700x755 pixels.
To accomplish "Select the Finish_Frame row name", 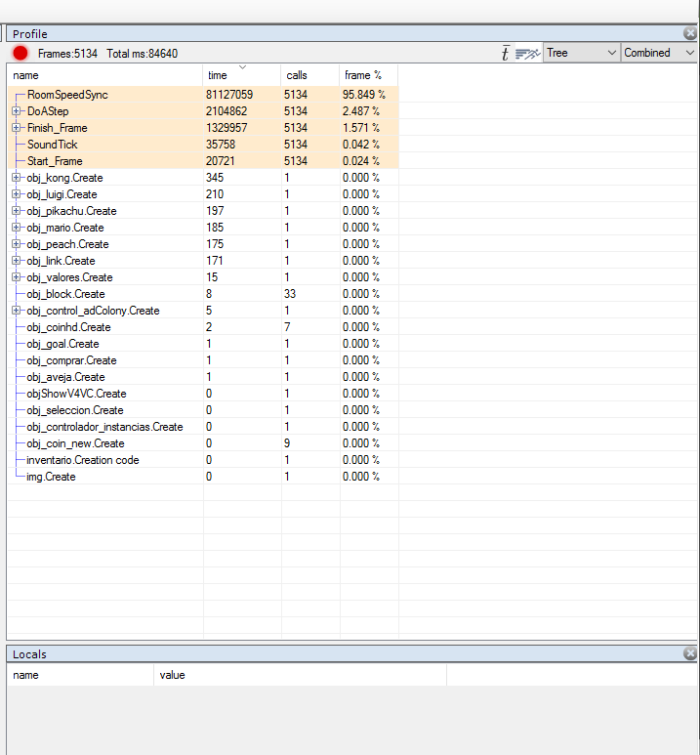I will coord(58,128).
